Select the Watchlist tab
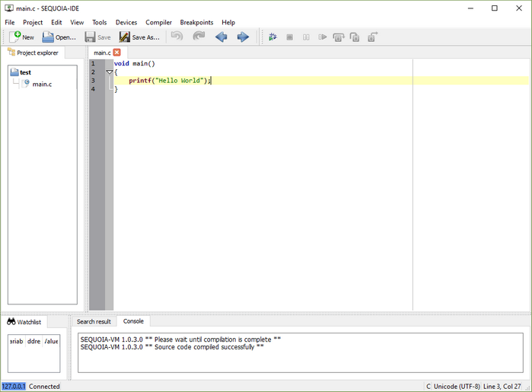The width and height of the screenshot is (532, 392). [x=24, y=322]
